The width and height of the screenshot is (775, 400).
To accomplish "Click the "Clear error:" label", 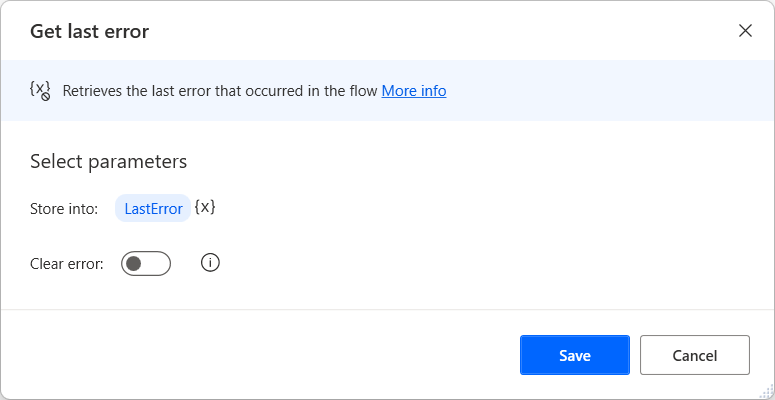I will coord(67,264).
